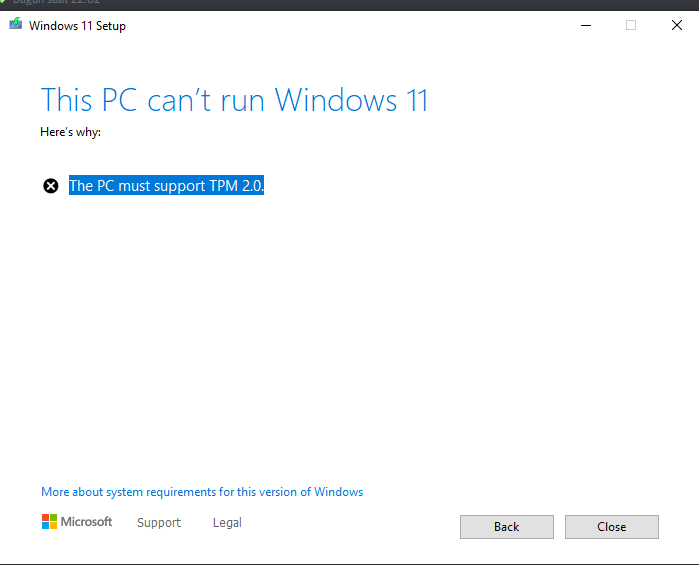699x565 pixels.
Task: Click the 'Here's why:' text
Action: (x=70, y=132)
